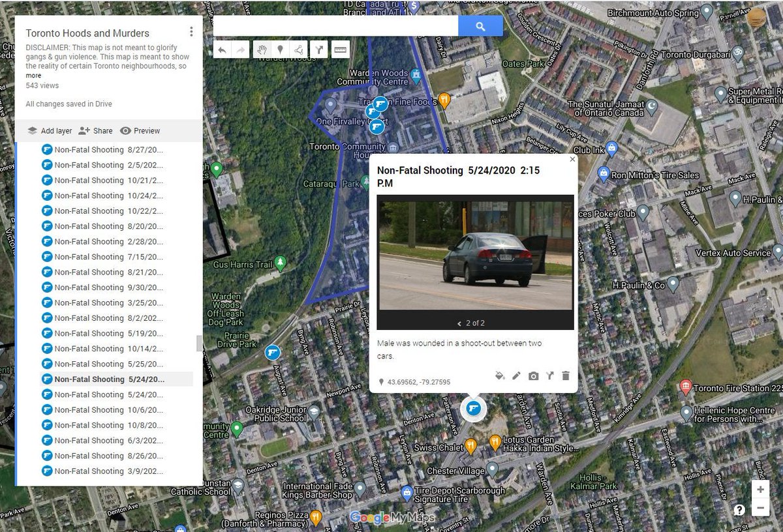This screenshot has height=532, width=783.
Task: Activate the draw a line tool
Action: click(x=299, y=49)
